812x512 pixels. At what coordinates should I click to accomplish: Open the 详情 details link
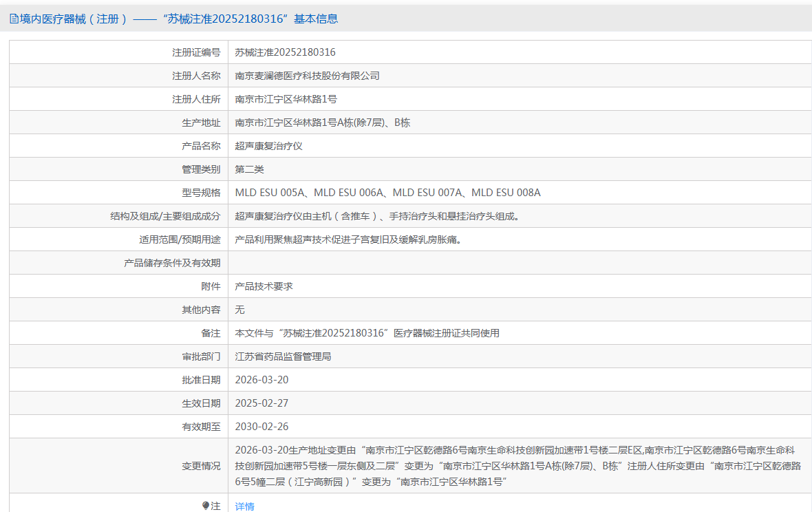tap(244, 506)
